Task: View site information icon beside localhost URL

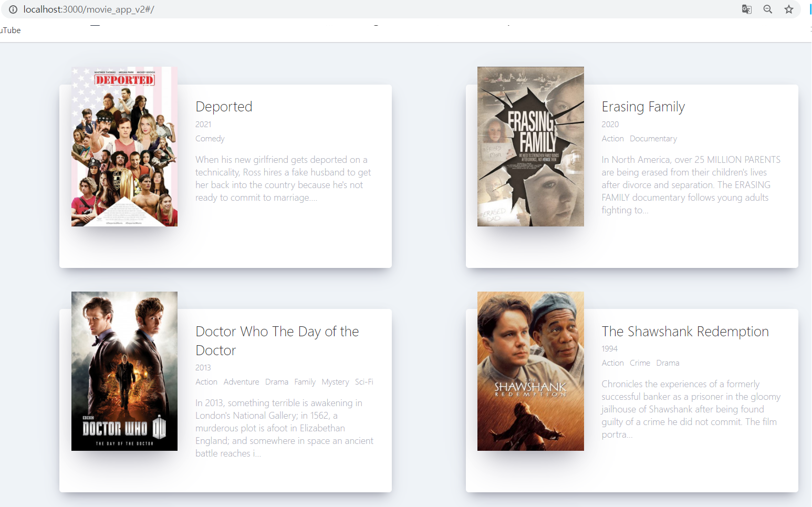Action: (13, 9)
